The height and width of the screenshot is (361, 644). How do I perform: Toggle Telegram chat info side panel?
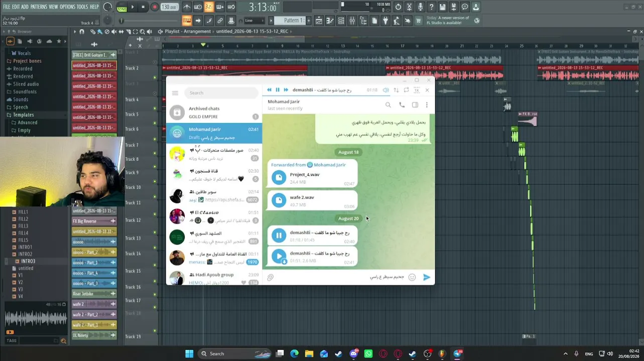[415, 105]
